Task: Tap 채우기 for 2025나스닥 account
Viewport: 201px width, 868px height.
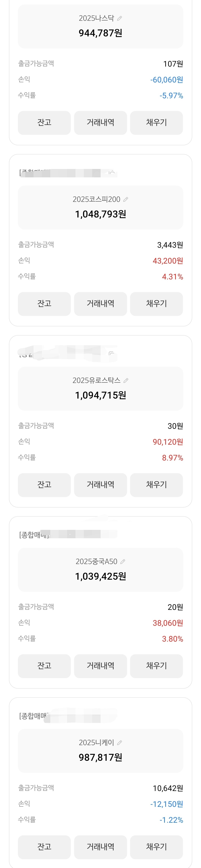Action: [156, 123]
